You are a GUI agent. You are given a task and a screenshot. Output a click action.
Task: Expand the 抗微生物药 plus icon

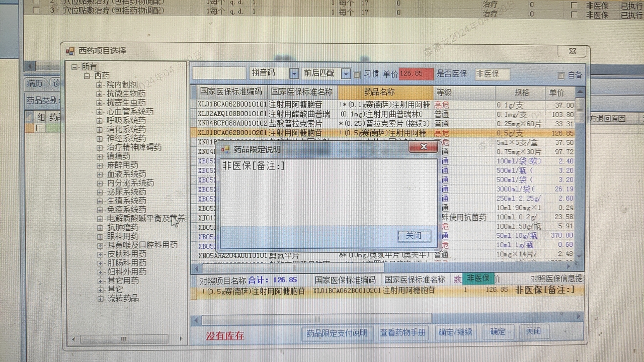pos(99,94)
